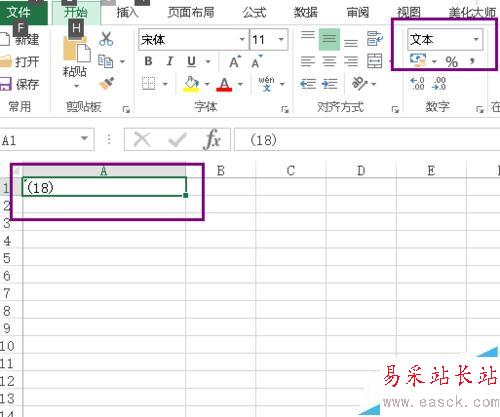Align text right

click(351, 61)
